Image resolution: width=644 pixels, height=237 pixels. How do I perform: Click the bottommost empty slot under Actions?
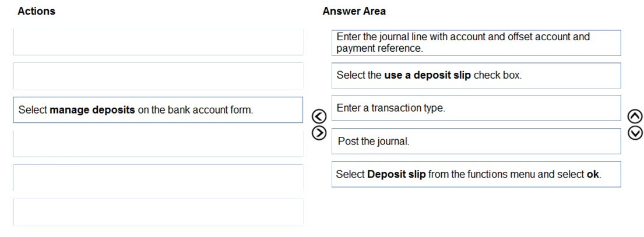point(158,211)
